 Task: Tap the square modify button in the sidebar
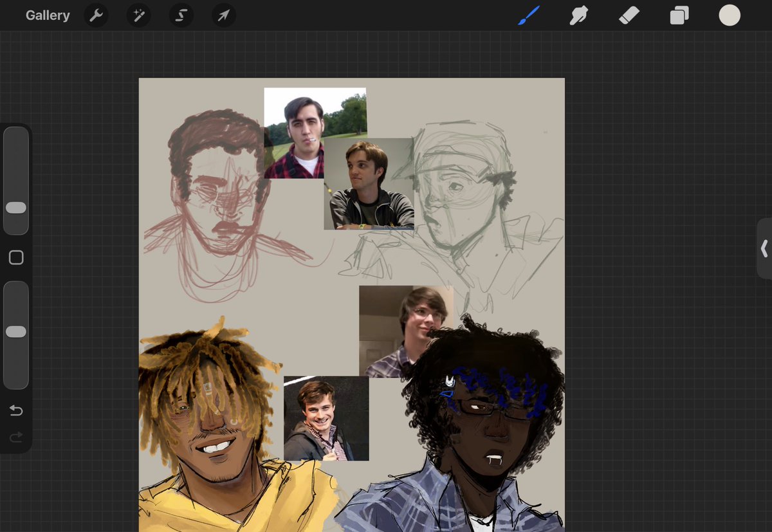(16, 258)
